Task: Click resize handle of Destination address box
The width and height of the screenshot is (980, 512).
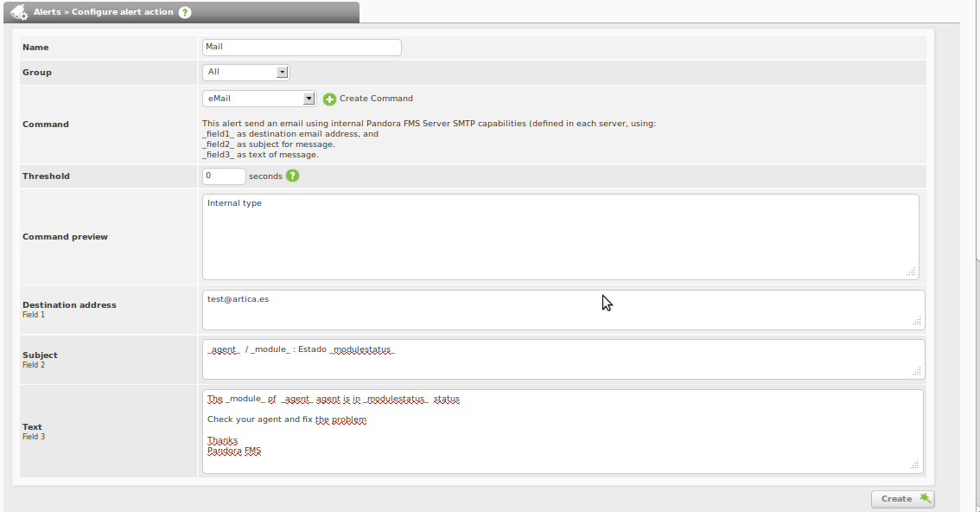Action: pyautogui.click(x=917, y=322)
